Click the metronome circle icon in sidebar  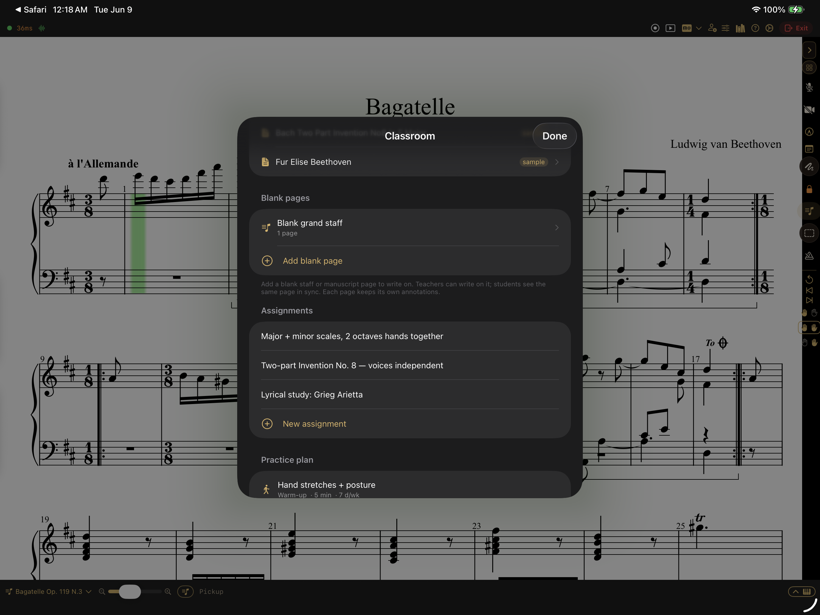tap(809, 132)
